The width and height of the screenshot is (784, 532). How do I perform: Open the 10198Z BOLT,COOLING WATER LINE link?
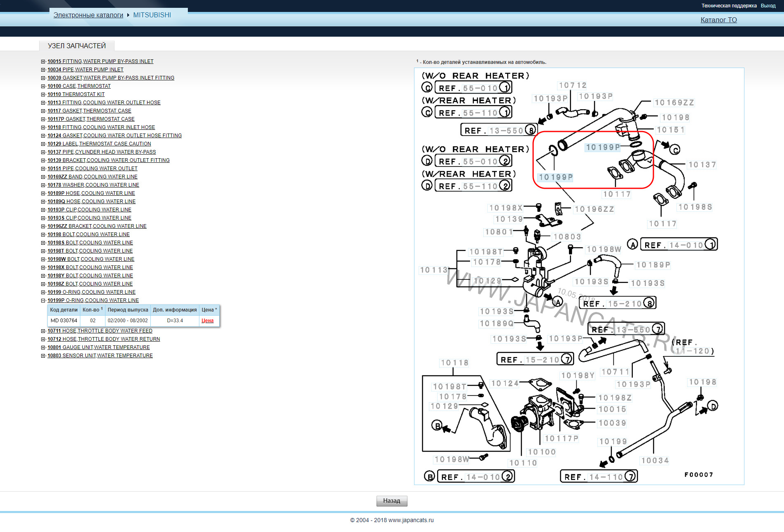point(90,284)
